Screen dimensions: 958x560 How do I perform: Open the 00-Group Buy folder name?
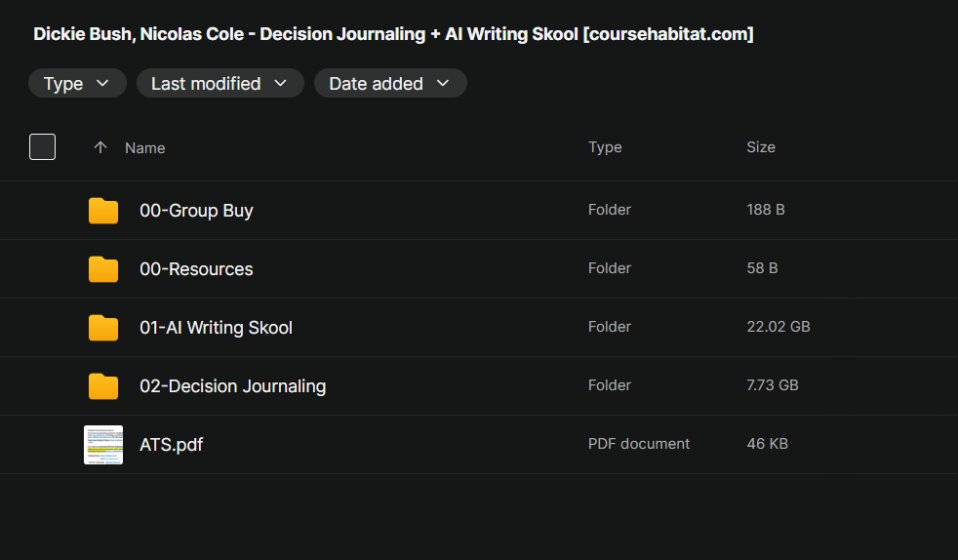(196, 211)
